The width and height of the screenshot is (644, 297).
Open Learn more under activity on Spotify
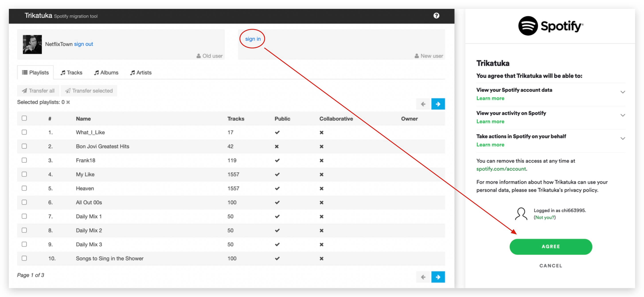click(490, 121)
